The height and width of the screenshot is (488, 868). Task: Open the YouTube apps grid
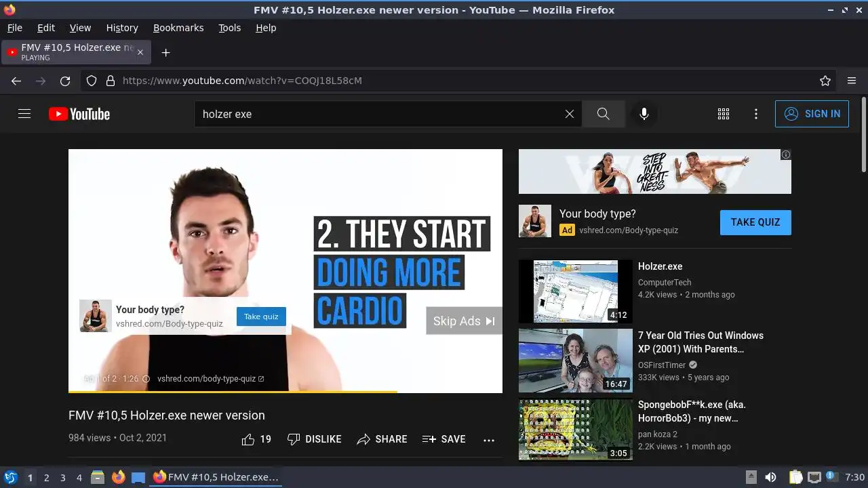[x=724, y=114]
